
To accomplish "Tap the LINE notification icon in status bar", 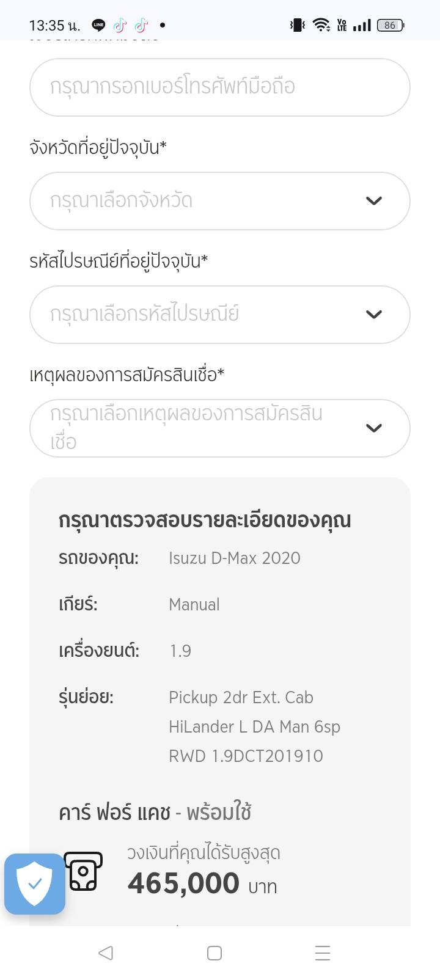I will (x=98, y=25).
